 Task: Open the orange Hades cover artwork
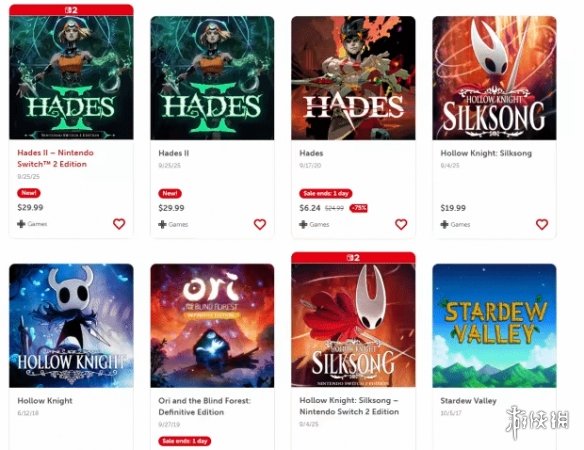click(x=353, y=78)
